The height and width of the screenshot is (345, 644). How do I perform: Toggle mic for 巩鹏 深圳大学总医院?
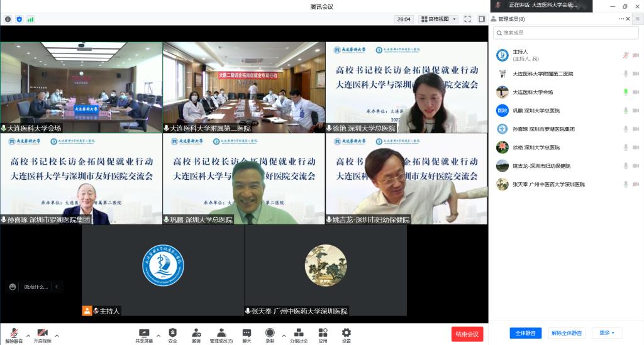626,111
